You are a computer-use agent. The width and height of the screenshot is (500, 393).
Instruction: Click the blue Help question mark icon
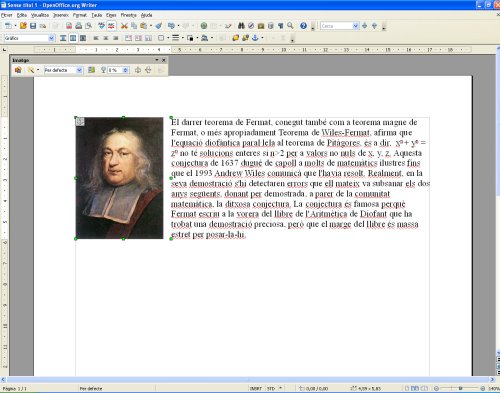click(303, 26)
